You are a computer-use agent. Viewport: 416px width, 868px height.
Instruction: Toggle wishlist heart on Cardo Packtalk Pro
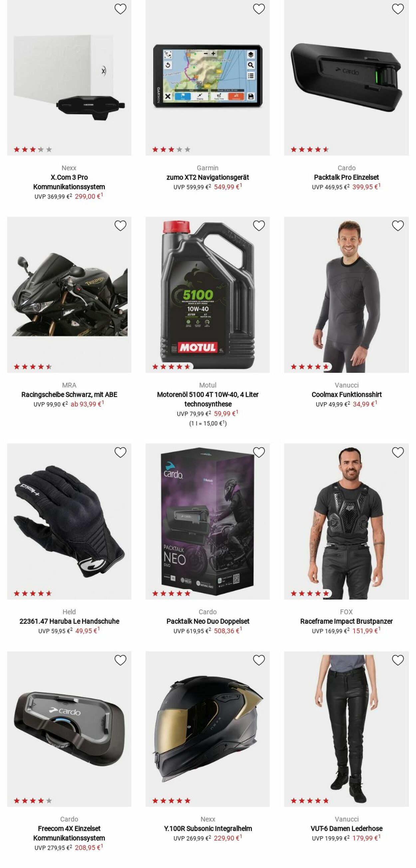[397, 9]
